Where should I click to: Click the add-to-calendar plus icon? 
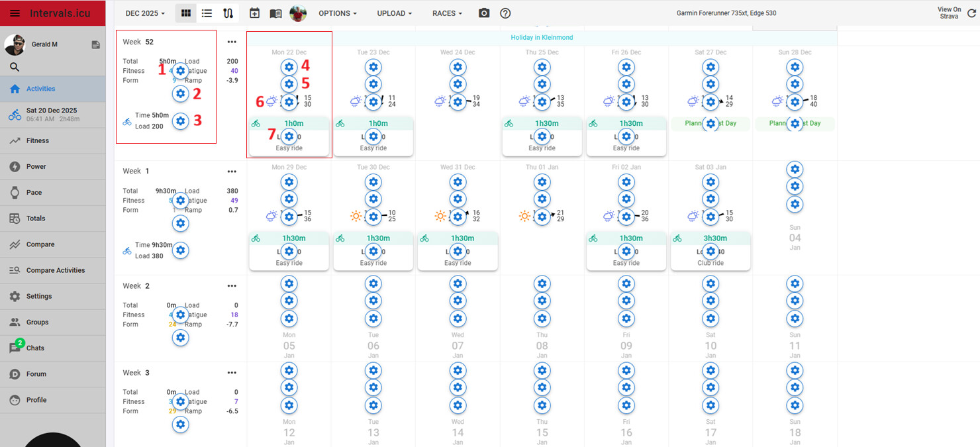click(254, 13)
